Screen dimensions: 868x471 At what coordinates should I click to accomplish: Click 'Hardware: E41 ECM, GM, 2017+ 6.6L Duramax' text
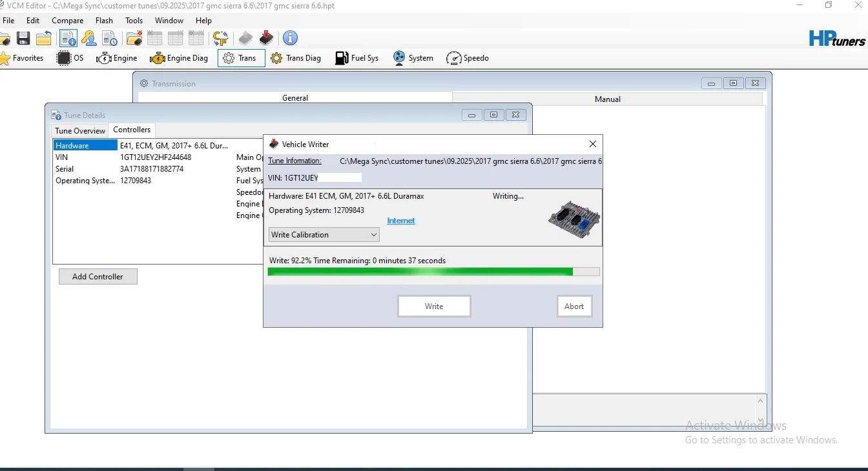346,196
